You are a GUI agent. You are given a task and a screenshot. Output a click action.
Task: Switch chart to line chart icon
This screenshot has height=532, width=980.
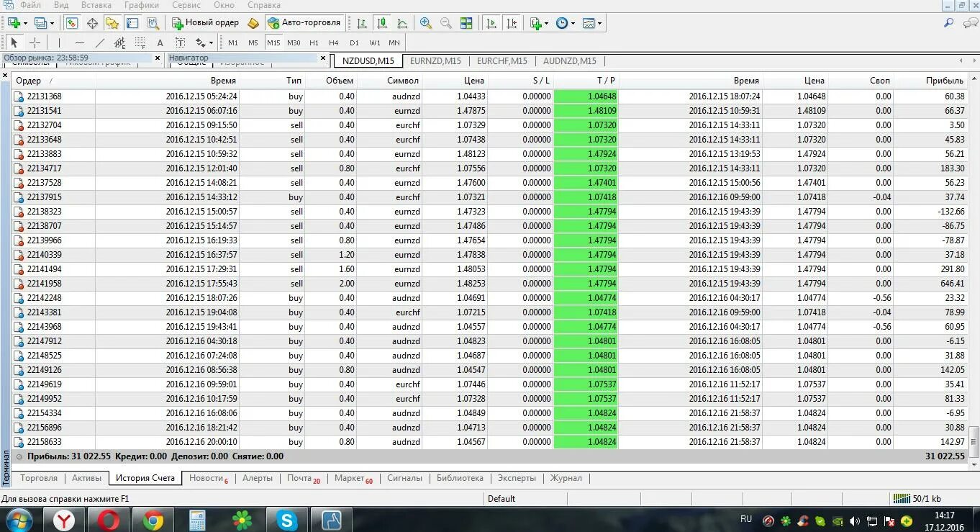pyautogui.click(x=402, y=23)
